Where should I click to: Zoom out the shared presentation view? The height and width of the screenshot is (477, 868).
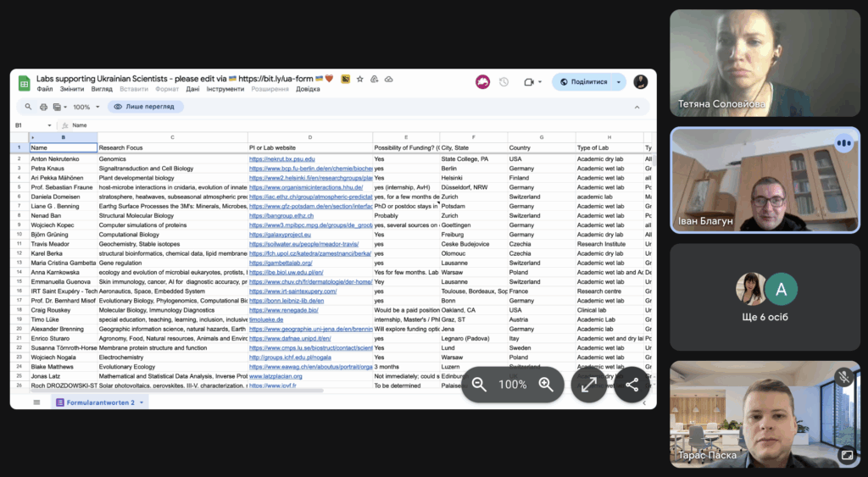coord(479,385)
